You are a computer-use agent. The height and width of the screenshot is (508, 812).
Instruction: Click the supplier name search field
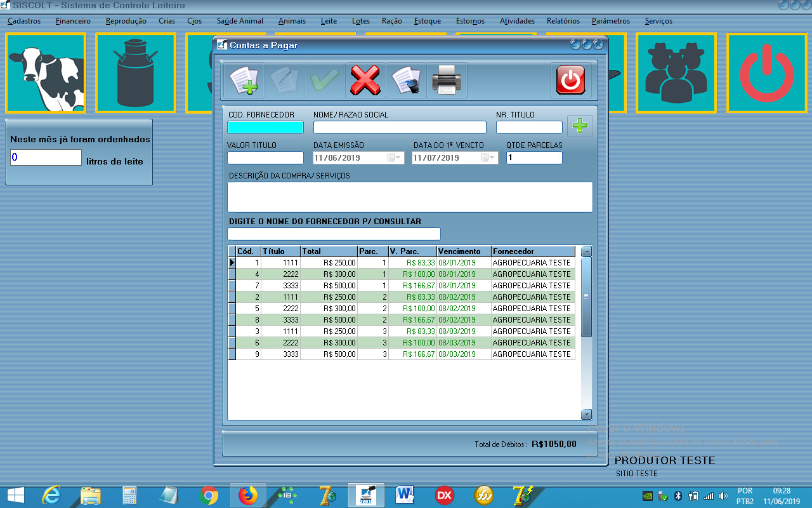pyautogui.click(x=334, y=234)
